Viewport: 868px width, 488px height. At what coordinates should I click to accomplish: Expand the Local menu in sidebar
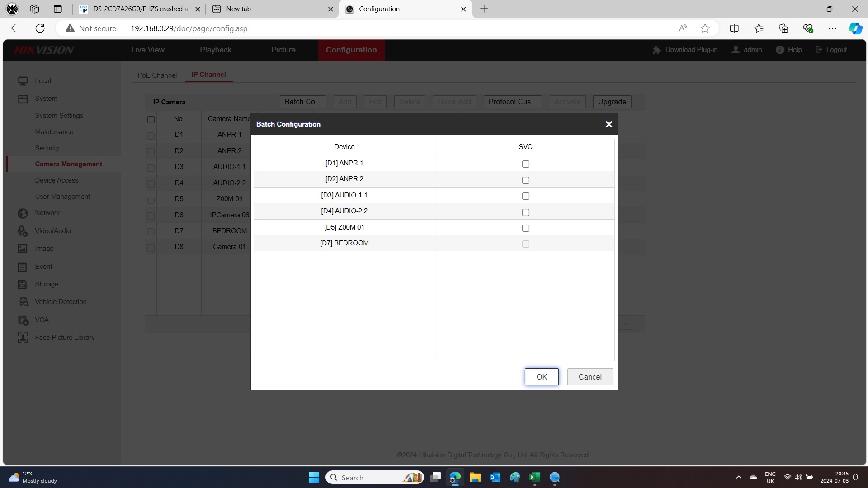click(42, 81)
